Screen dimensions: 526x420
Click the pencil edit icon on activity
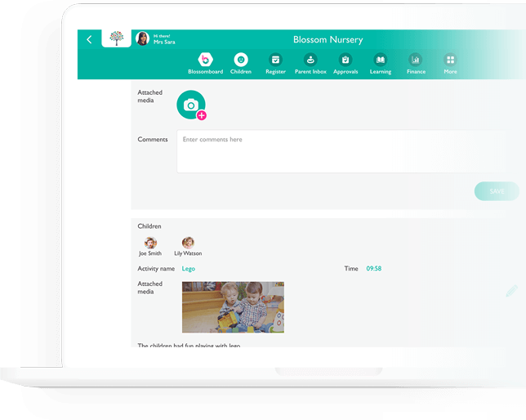511,290
